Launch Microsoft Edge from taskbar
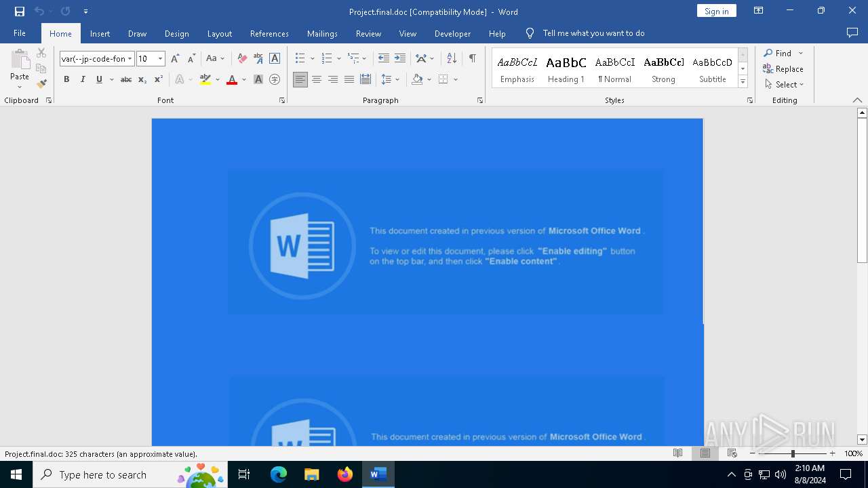Screen dimensions: 868x488 tap(278, 474)
